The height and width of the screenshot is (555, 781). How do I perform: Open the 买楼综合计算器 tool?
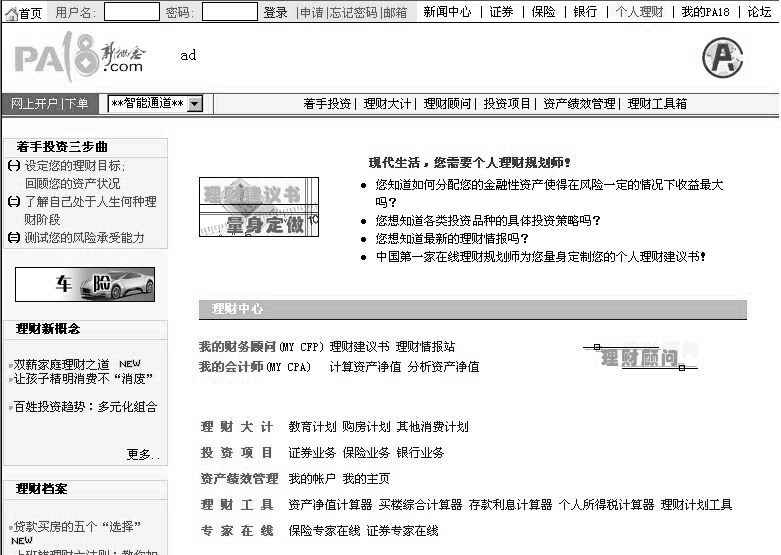point(420,505)
